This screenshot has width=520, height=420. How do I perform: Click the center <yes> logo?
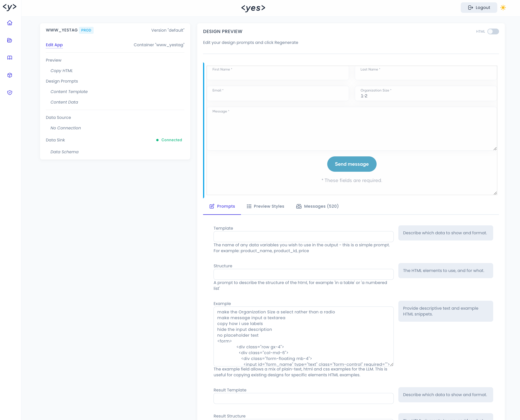coord(253,8)
